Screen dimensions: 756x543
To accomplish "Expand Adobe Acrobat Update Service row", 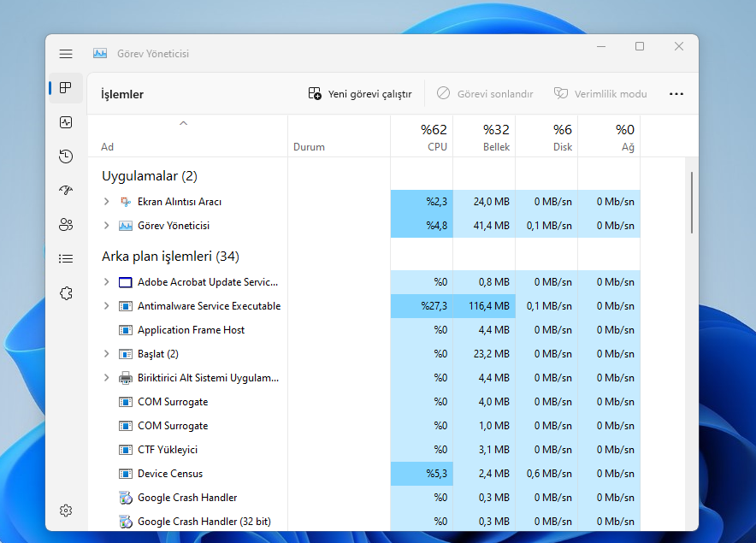I will tap(106, 282).
